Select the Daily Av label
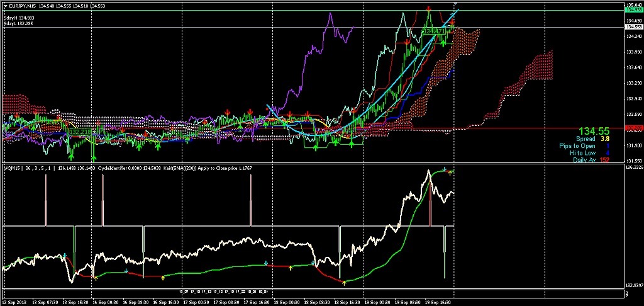 (x=584, y=159)
